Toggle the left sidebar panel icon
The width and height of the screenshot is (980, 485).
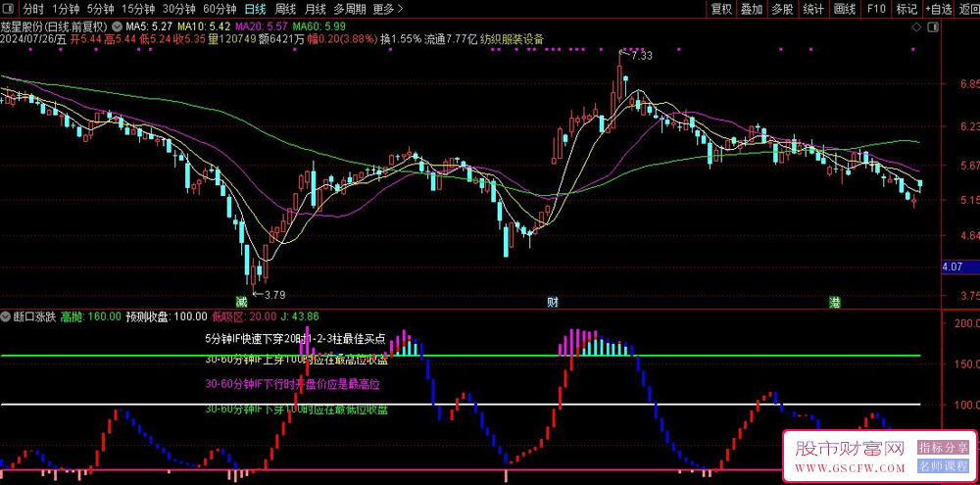pyautogui.click(x=8, y=9)
